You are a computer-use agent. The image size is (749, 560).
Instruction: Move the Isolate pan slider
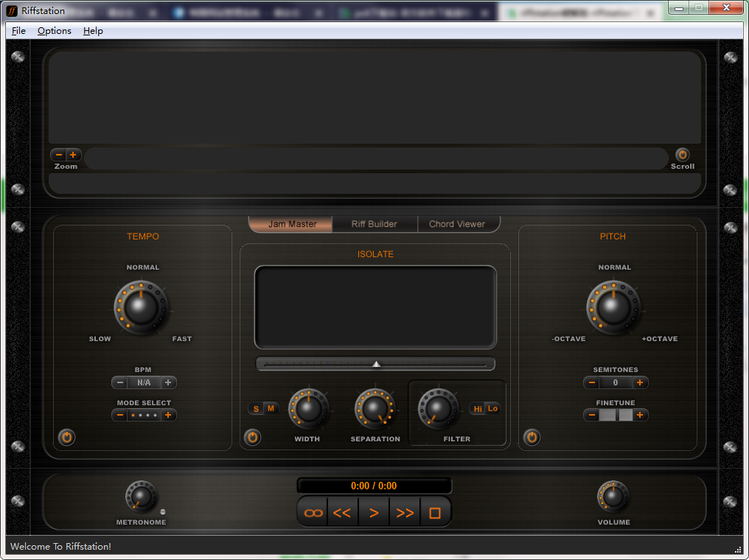pyautogui.click(x=375, y=363)
